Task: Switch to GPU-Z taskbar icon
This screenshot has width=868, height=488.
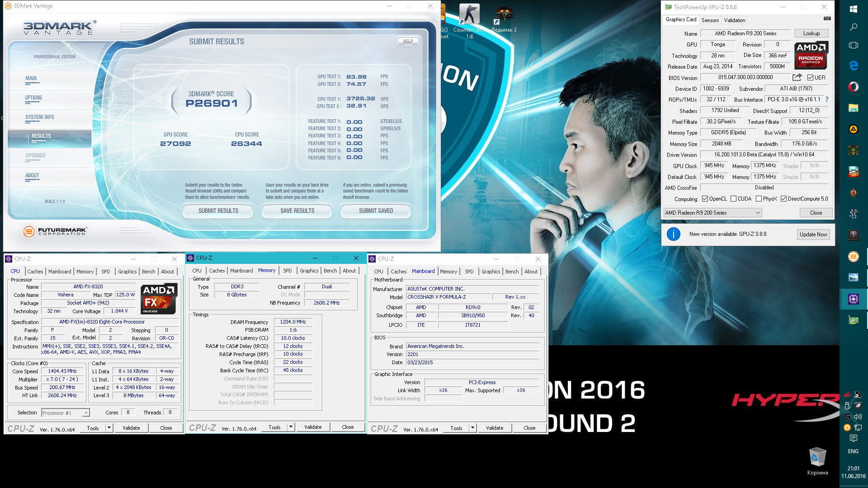Action: pos(854,320)
